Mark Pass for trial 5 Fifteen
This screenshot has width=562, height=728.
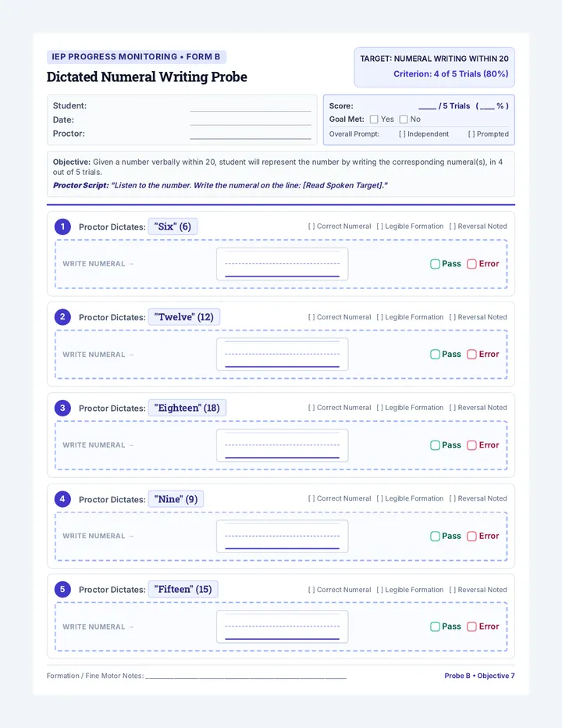(x=435, y=626)
